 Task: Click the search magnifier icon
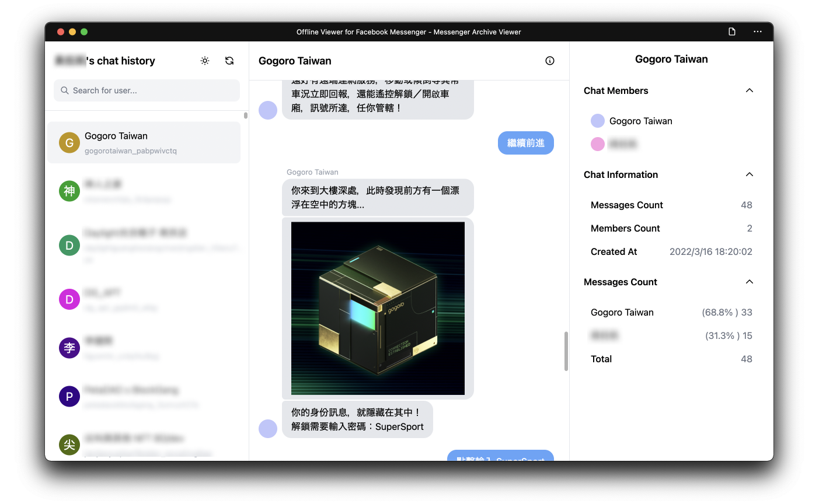[65, 90]
